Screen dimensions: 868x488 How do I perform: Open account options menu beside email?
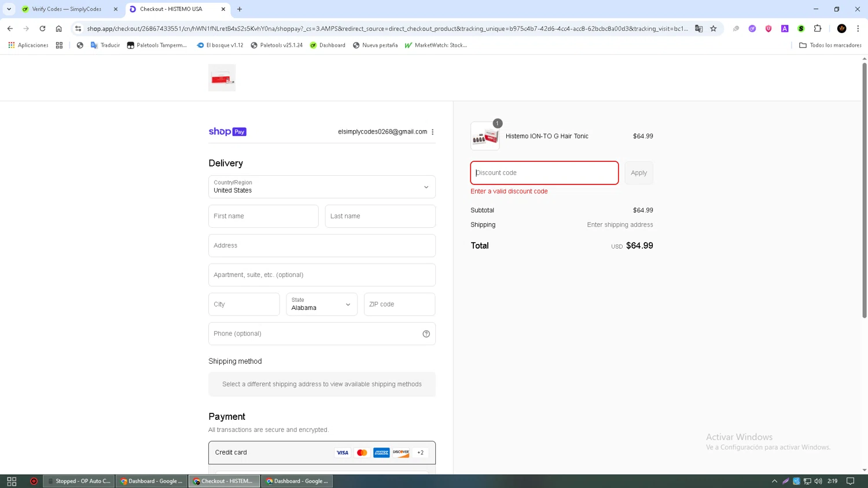pyautogui.click(x=433, y=132)
